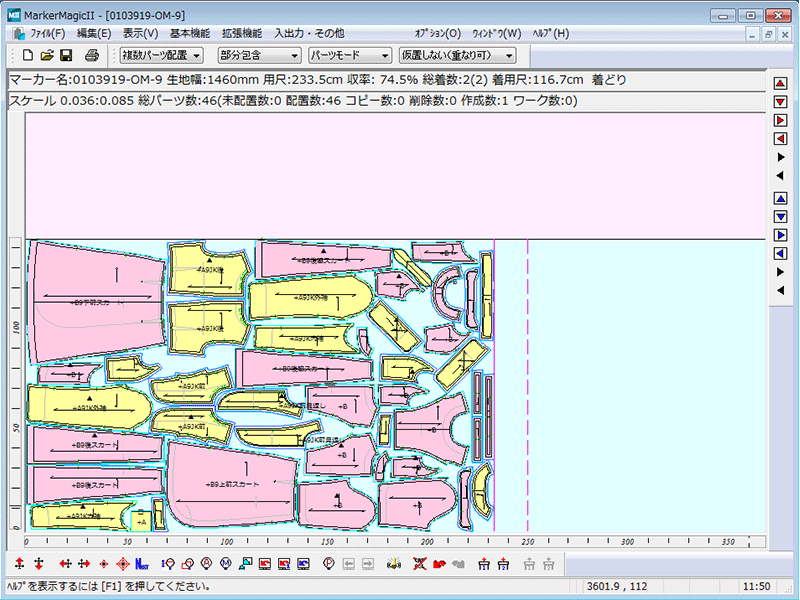Click the circled P icon in bottom toolbar
800x600 pixels.
(x=328, y=564)
